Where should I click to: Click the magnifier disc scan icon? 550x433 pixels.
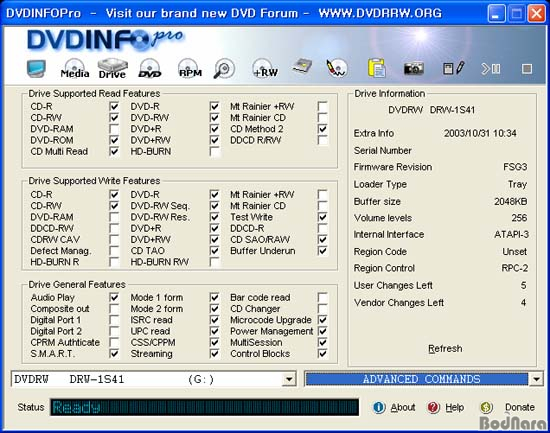coord(224,68)
